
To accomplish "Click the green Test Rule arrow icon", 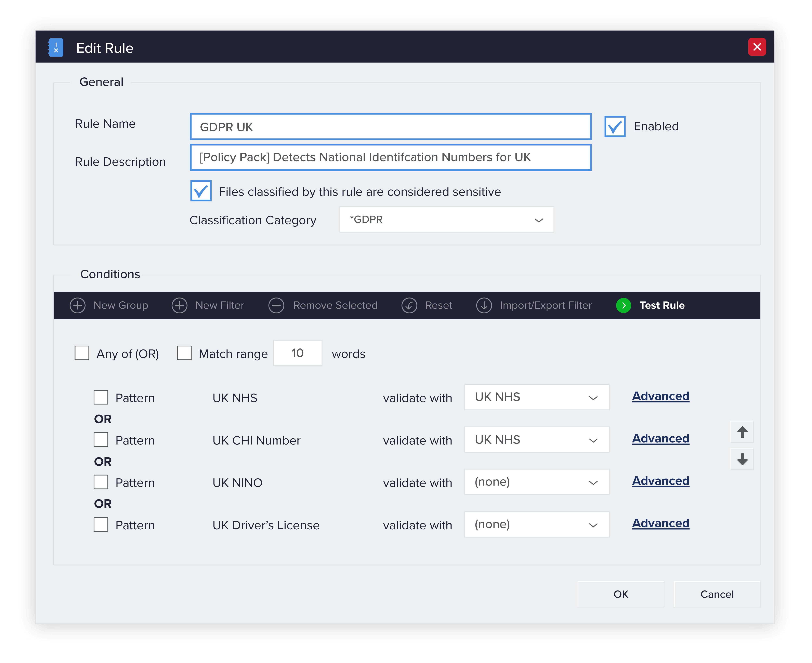I will click(x=624, y=306).
